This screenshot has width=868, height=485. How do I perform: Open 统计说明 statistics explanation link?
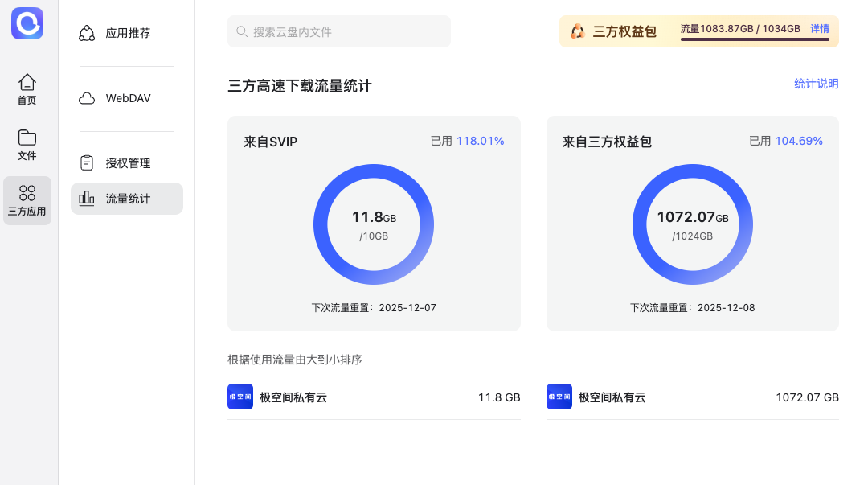click(816, 84)
